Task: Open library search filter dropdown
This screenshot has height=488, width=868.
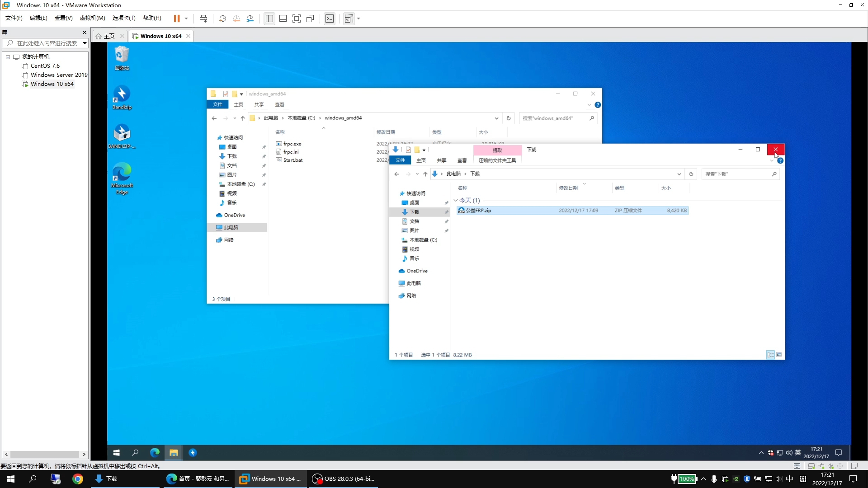Action: (x=85, y=43)
